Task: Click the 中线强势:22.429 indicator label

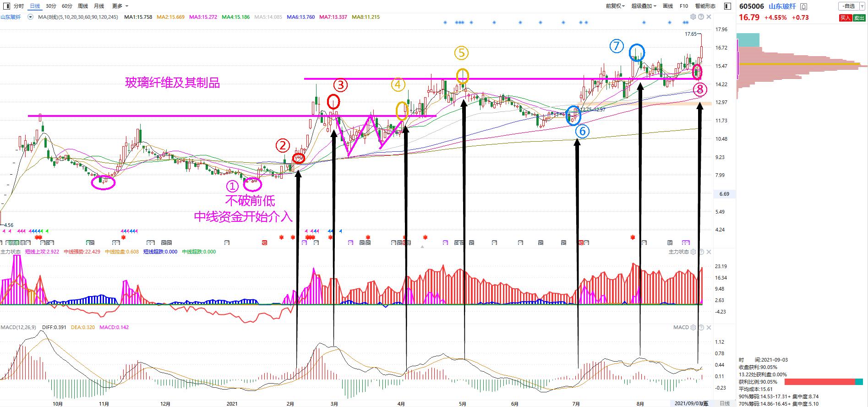Action: pyautogui.click(x=82, y=252)
